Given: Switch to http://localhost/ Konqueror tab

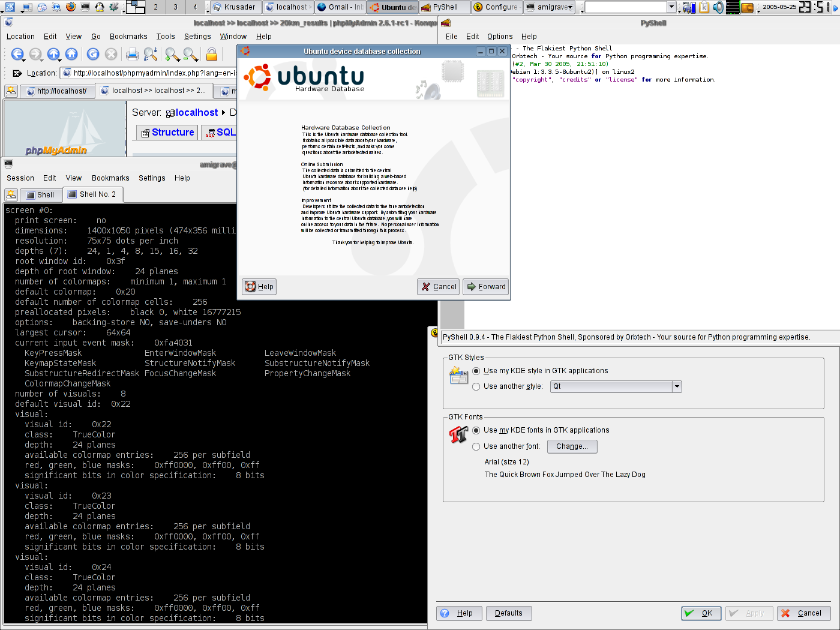Looking at the screenshot, I should pos(57,91).
